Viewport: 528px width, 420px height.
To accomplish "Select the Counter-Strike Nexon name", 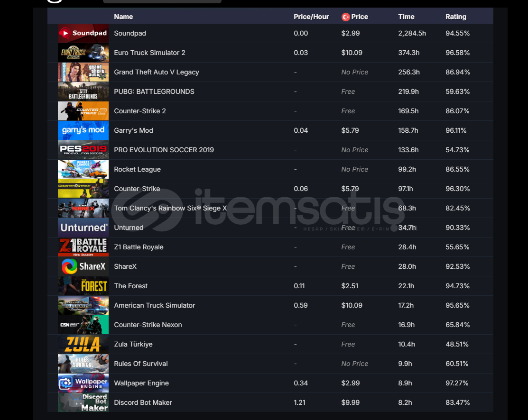I will point(148,325).
